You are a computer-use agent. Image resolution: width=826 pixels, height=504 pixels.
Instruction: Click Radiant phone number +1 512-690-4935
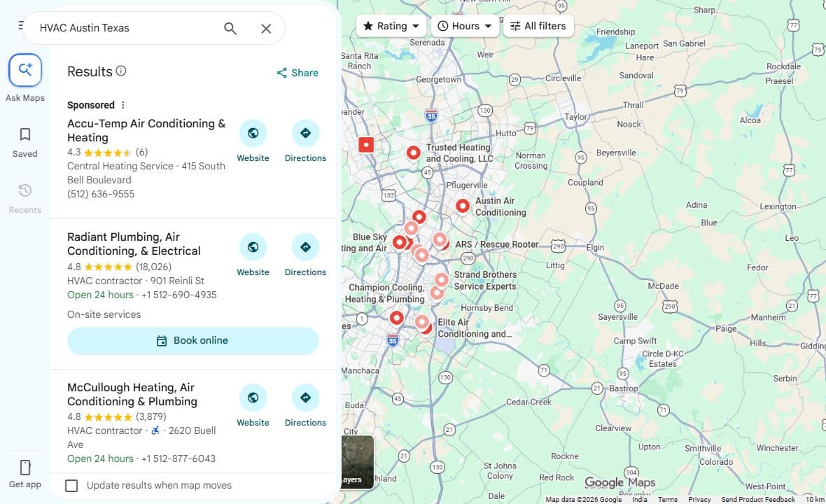[x=179, y=295]
